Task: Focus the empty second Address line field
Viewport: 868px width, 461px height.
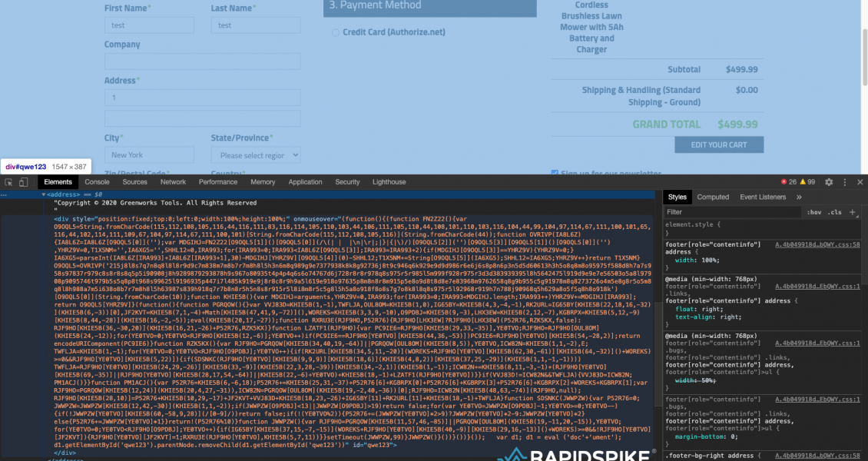Action: tap(203, 118)
